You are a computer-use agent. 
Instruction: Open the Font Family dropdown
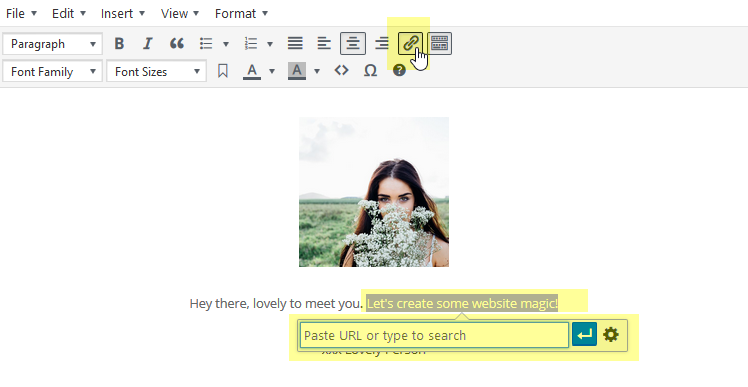pyautogui.click(x=52, y=72)
